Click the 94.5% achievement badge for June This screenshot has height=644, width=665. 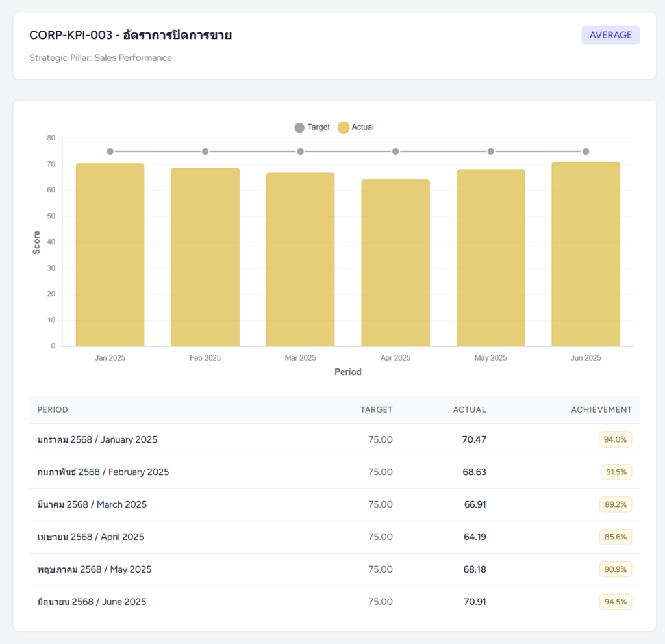pyautogui.click(x=615, y=602)
